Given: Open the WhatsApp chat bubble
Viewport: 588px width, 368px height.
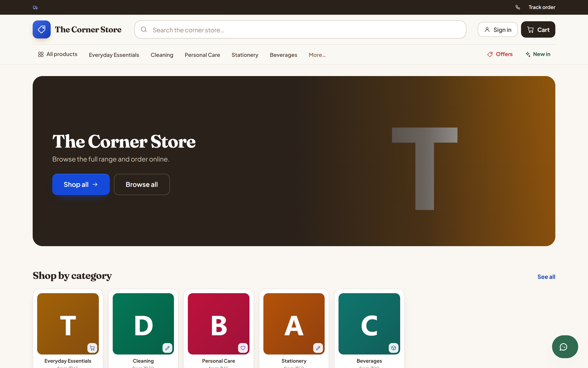Looking at the screenshot, I should [565, 347].
